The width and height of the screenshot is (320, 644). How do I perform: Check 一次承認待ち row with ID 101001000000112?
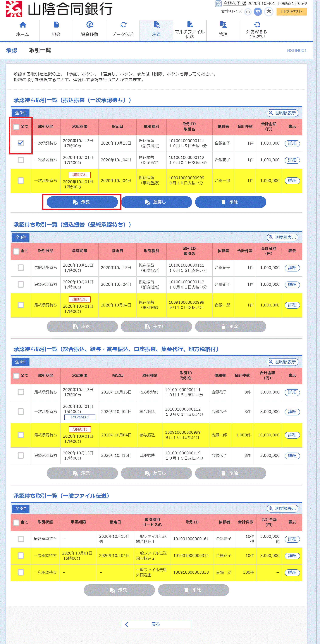click(21, 160)
